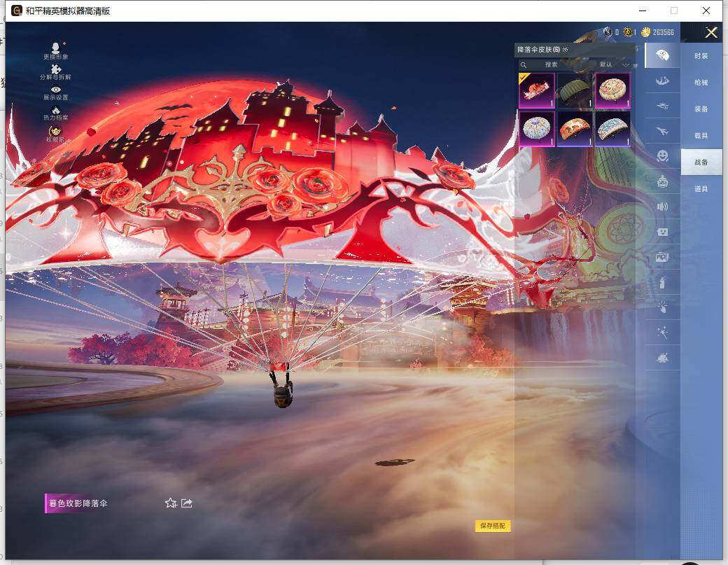Screen dimensions: 728x565
Task: Click the 降落伞皮肤 (6) header text
Action: (538, 50)
